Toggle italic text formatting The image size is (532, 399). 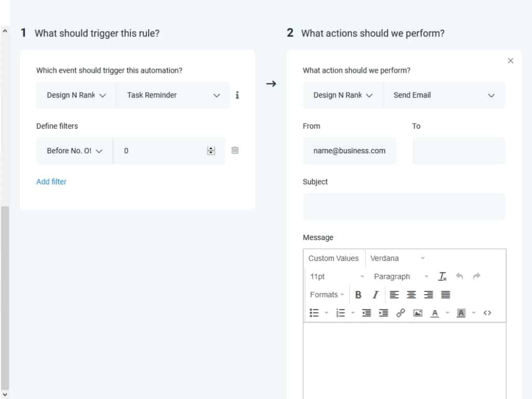tap(375, 295)
